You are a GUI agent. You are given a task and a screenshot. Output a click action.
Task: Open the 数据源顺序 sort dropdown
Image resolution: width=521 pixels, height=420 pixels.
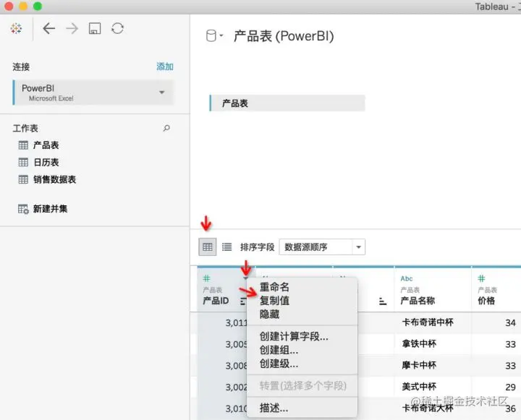[322, 247]
